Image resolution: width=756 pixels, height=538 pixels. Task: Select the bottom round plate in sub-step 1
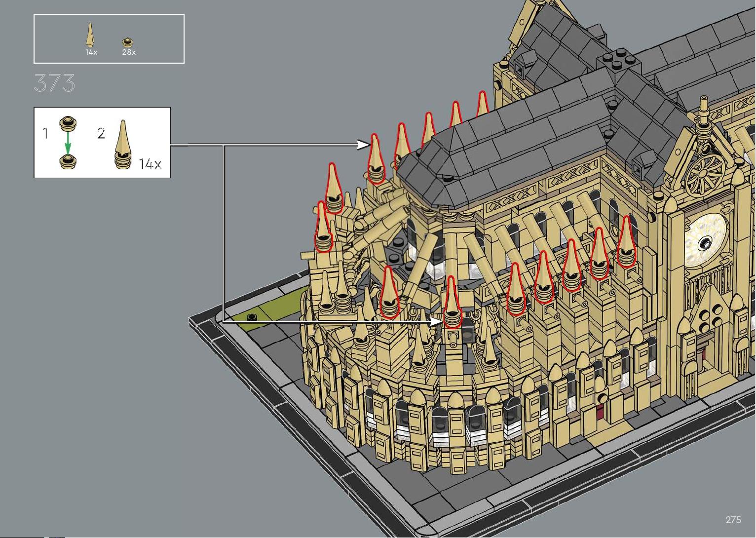coord(67,160)
